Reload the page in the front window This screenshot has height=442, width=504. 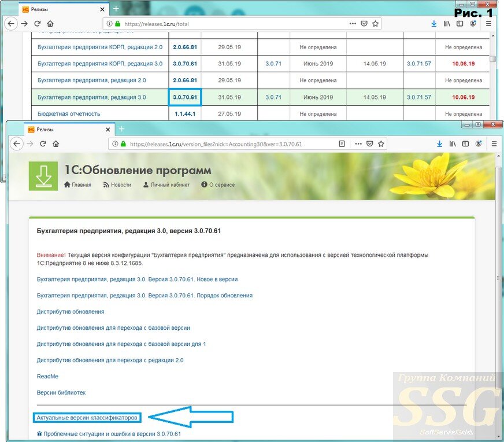click(x=43, y=144)
